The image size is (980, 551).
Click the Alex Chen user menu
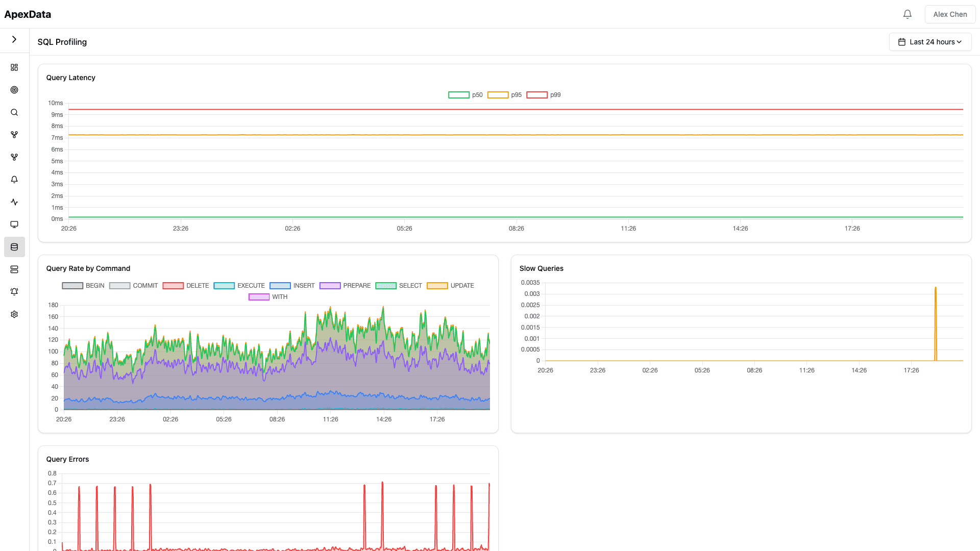point(949,14)
